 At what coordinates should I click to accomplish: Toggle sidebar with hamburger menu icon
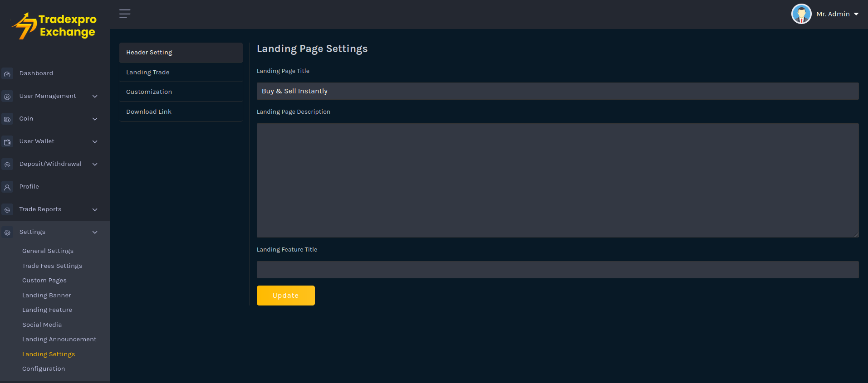point(125,14)
